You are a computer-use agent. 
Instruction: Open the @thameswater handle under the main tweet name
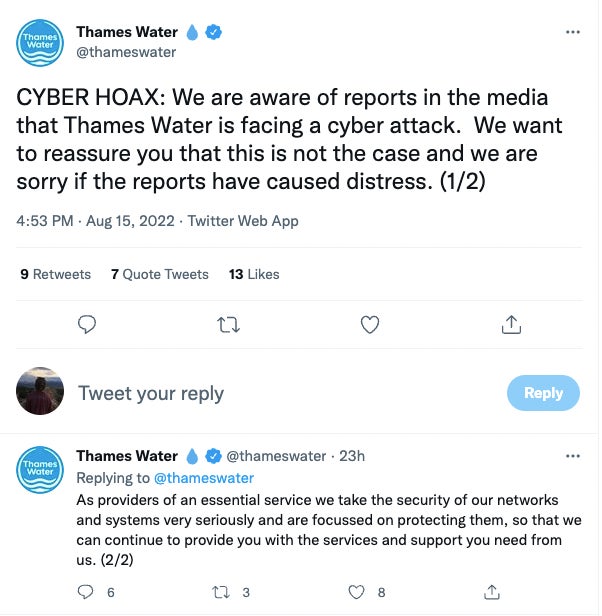click(x=126, y=52)
